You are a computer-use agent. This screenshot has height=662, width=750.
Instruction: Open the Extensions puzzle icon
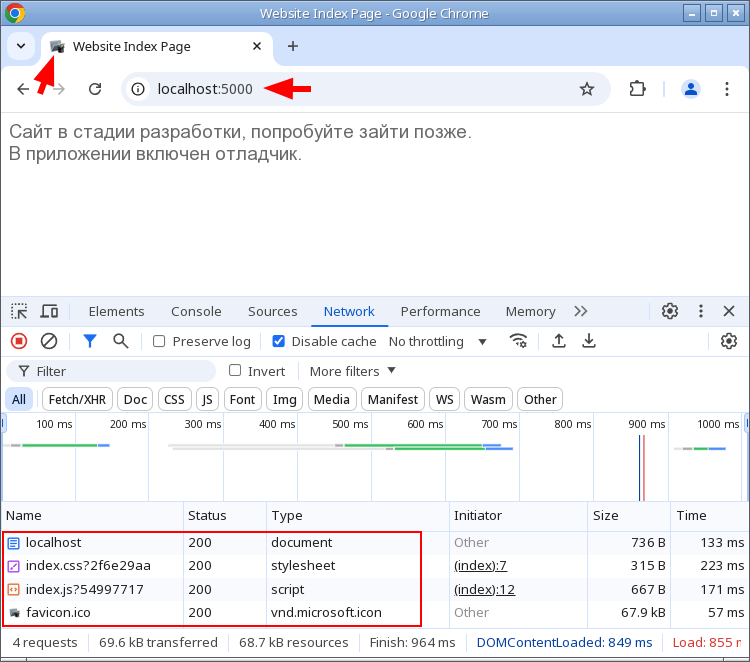637,89
